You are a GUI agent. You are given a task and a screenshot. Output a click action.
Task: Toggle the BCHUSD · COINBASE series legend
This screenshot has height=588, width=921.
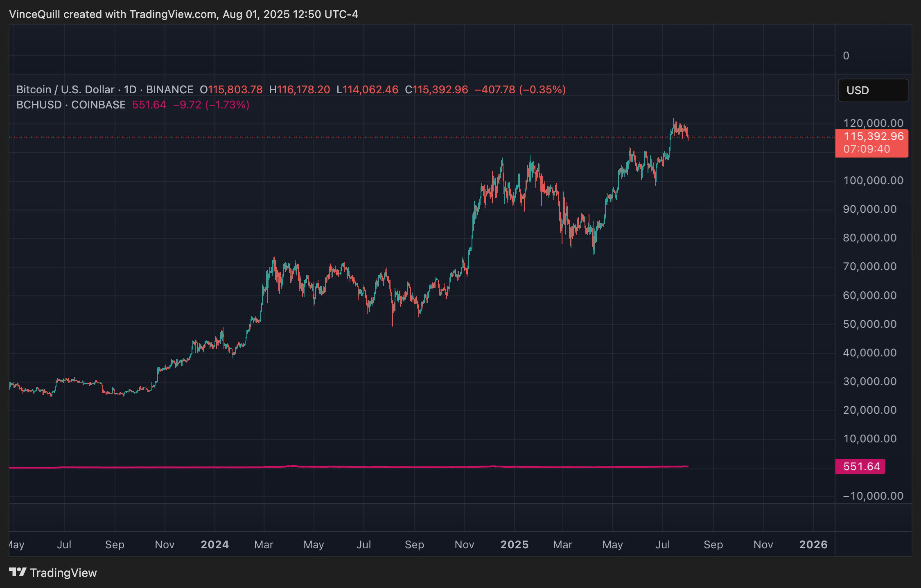70,105
